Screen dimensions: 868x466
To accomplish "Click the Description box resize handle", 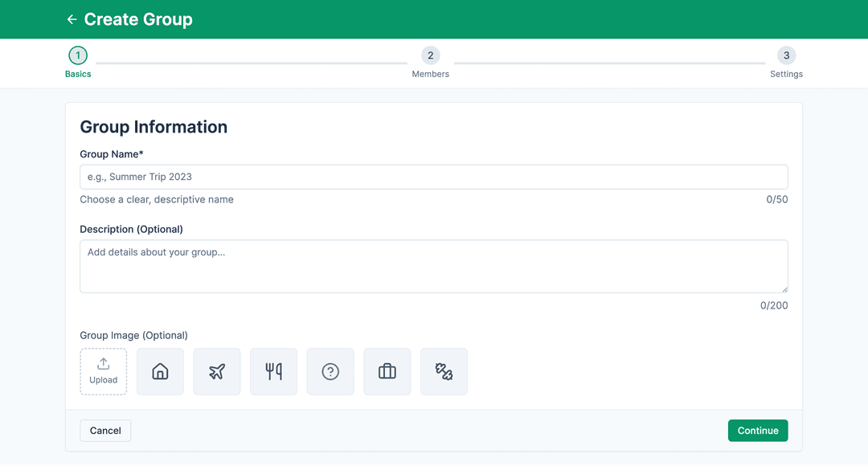I will pyautogui.click(x=784, y=288).
